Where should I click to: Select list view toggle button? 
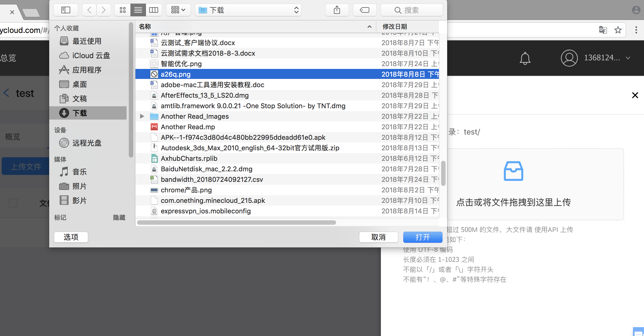(138, 10)
